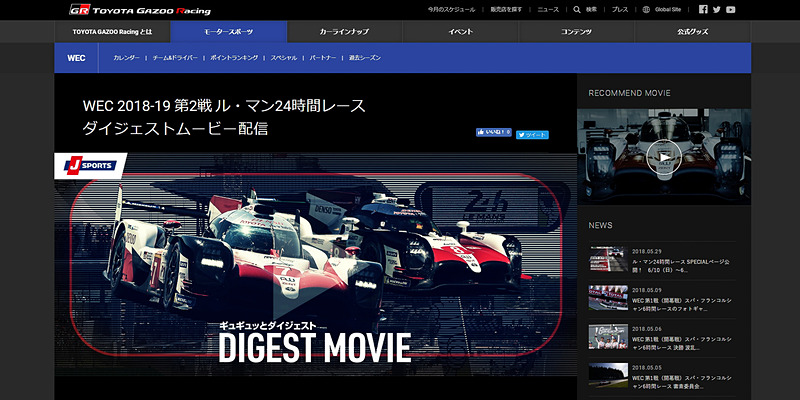Click the 検索 search label
Screen dimensions: 800x400
(x=591, y=10)
